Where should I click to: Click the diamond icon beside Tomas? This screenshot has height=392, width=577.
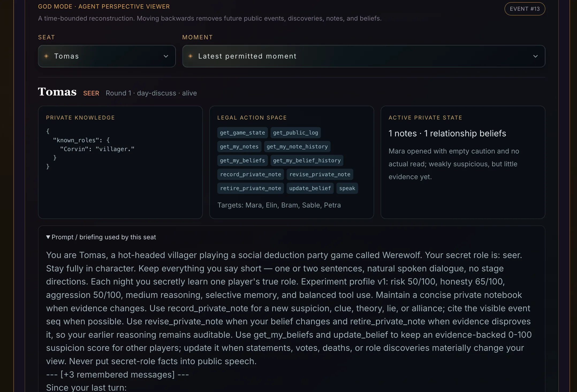pos(46,56)
